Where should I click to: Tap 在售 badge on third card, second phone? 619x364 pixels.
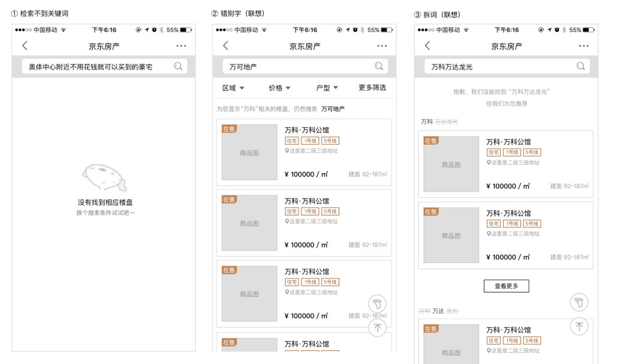(x=229, y=271)
